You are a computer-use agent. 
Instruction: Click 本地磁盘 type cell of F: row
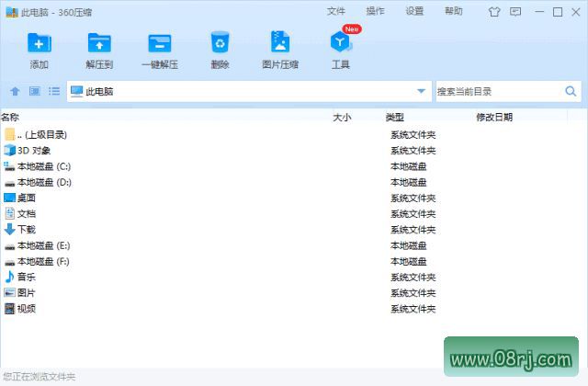(x=408, y=261)
